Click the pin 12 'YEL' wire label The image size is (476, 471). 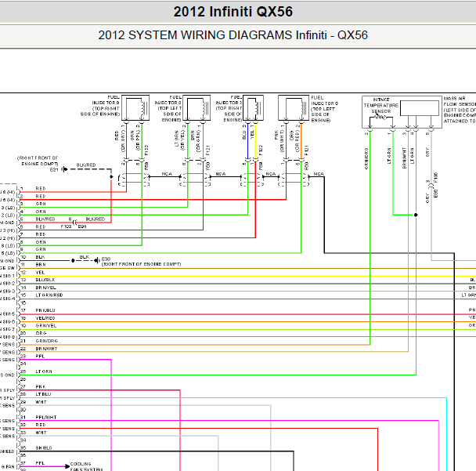pos(40,272)
